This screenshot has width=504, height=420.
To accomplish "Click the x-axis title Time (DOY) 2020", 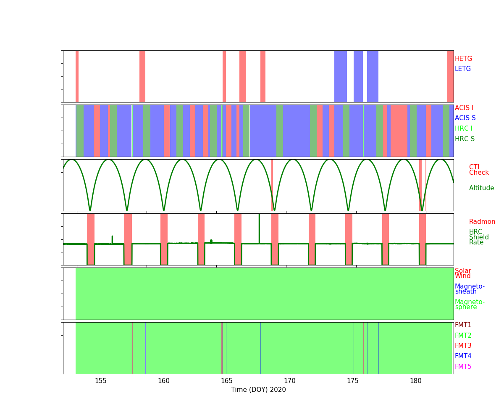I will [x=258, y=390].
